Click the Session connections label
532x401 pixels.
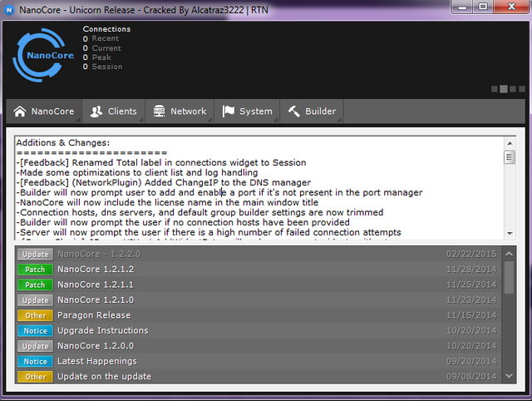click(x=107, y=67)
